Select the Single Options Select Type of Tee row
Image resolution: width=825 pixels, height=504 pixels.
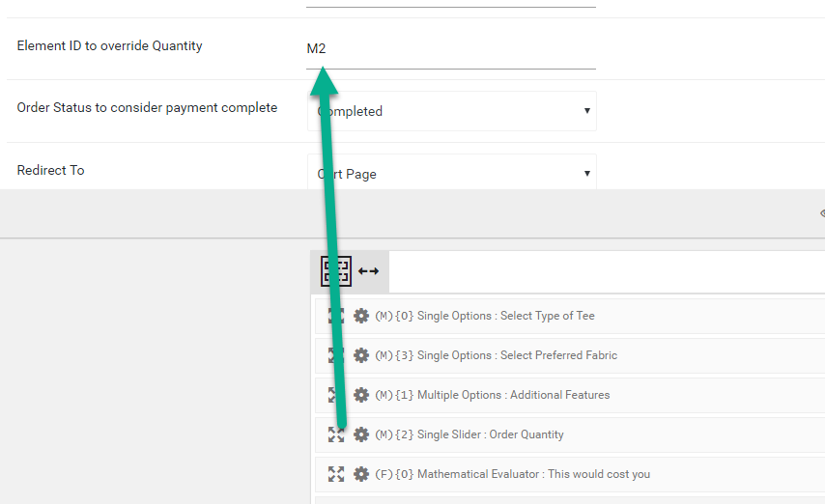pyautogui.click(x=570, y=316)
